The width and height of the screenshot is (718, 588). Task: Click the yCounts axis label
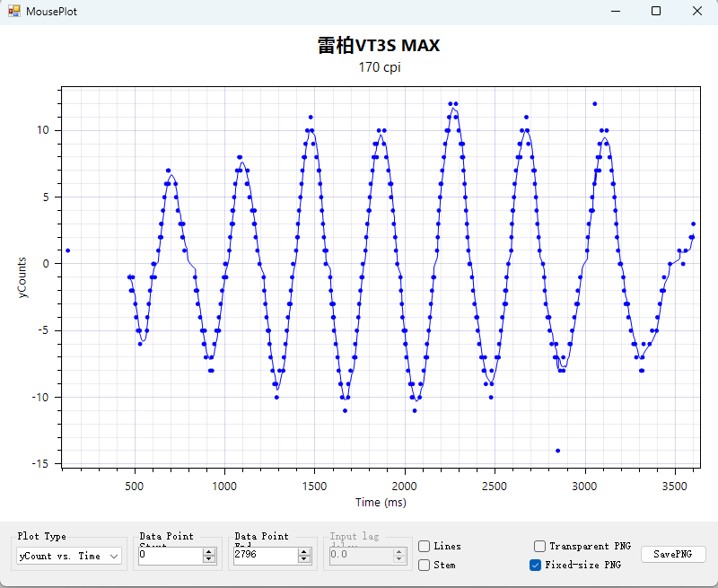click(22, 277)
